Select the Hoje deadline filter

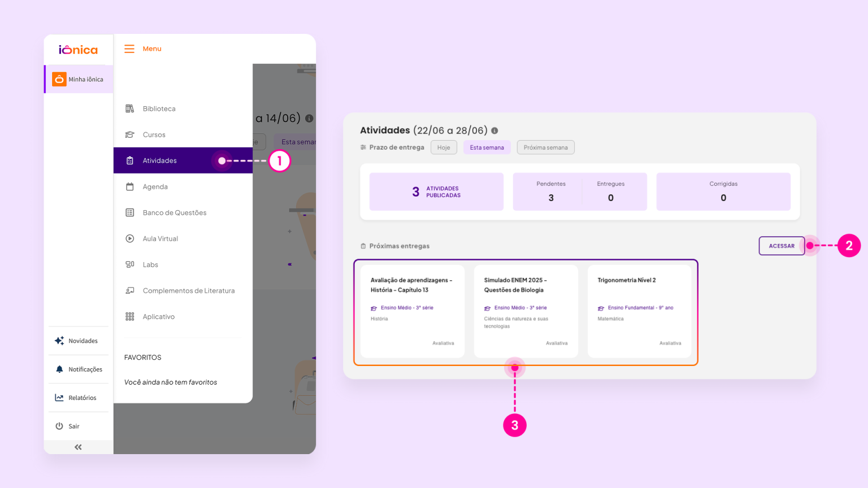tap(444, 147)
